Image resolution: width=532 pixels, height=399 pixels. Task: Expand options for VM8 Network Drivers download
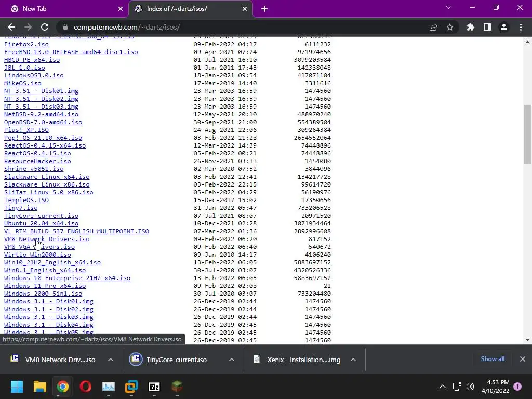111,360
